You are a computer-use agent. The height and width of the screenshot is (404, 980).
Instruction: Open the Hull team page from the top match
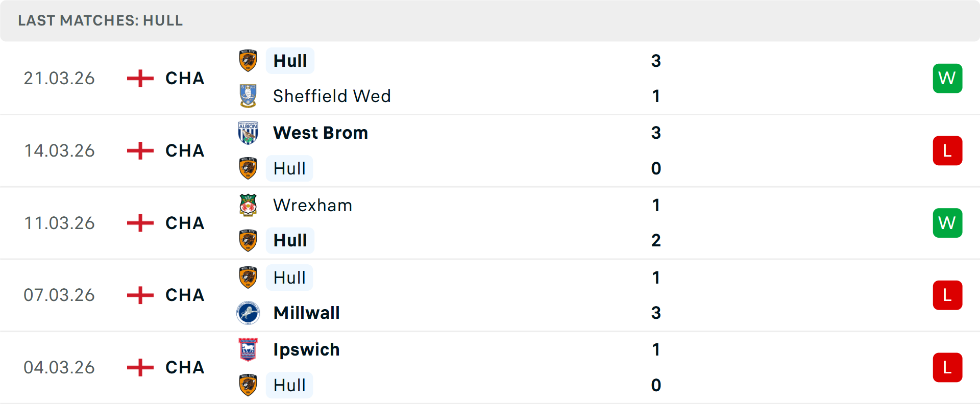tap(289, 60)
